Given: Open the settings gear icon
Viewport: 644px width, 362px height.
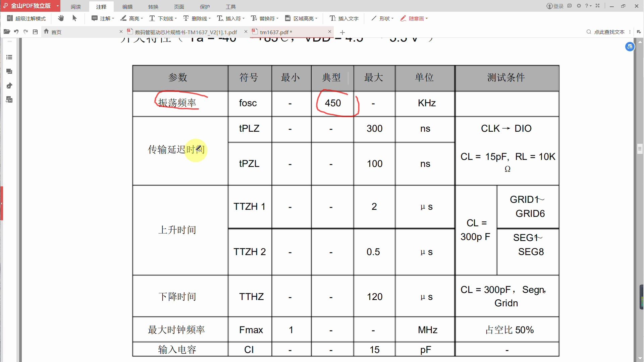Looking at the screenshot, I should click(579, 6).
